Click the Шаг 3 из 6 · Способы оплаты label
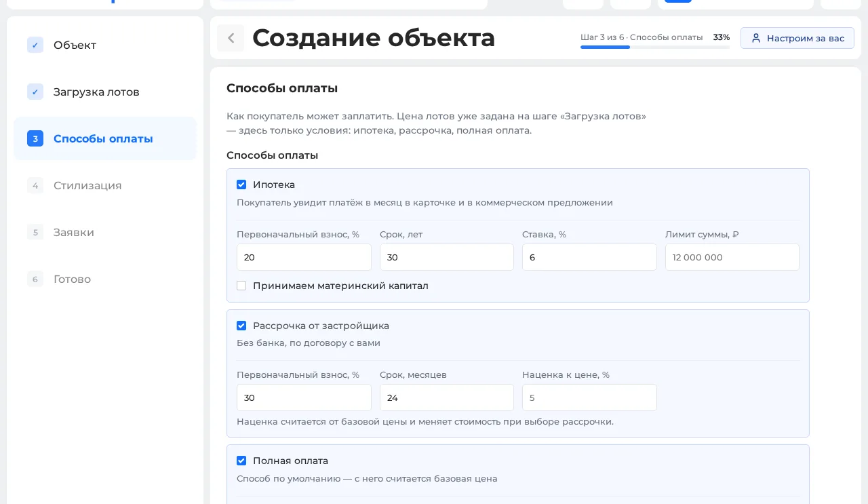 [642, 37]
